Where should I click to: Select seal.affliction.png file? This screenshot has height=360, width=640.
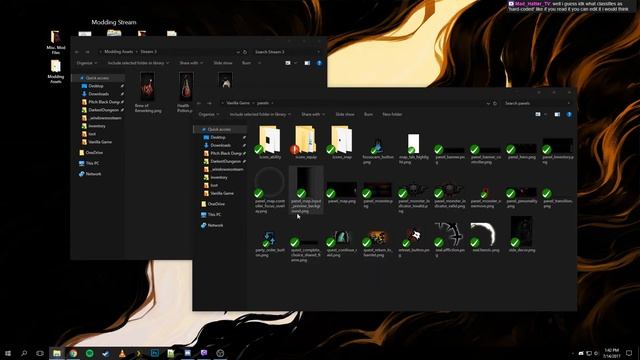449,240
